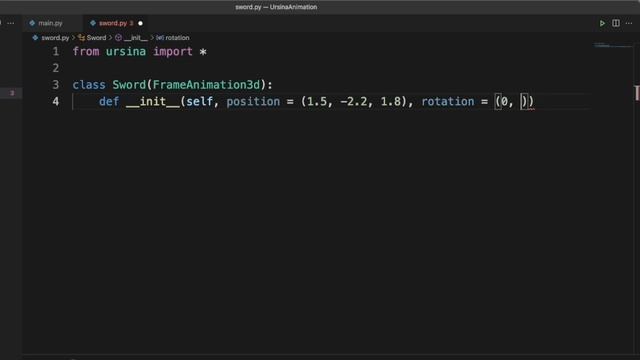Viewport: 640px width, 360px height.
Task: Click 'FrameAnimation3d' in the class definition
Action: point(206,84)
